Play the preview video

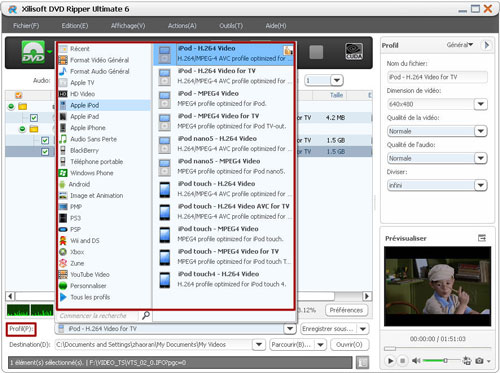click(390, 360)
